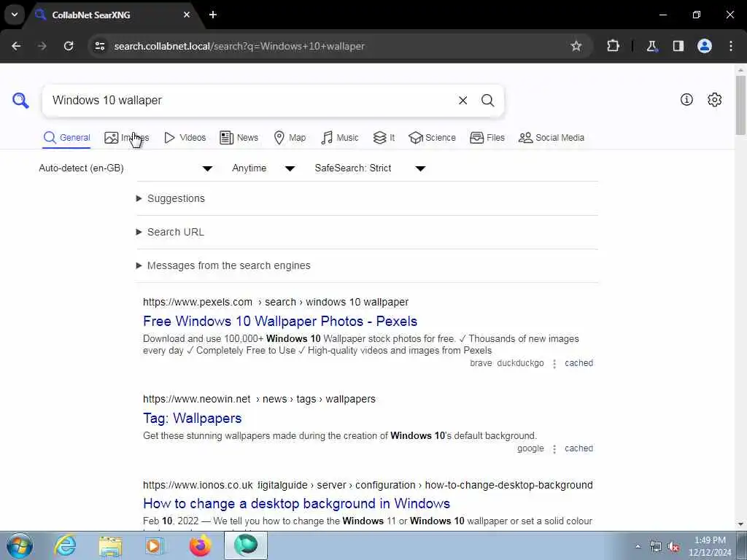This screenshot has width=747, height=560.
Task: Bookmark this page with star
Action: tap(576, 46)
